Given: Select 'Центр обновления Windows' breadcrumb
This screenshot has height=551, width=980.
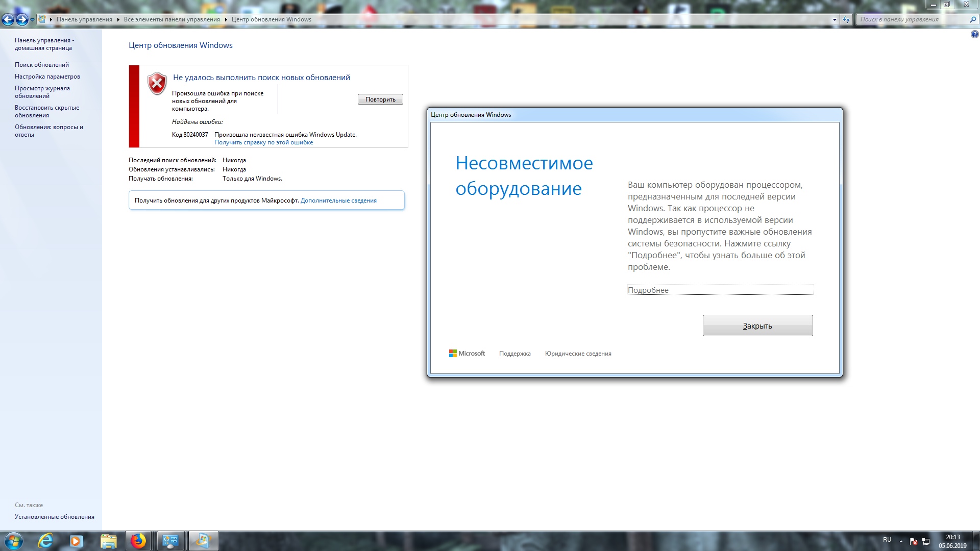Looking at the screenshot, I should pos(272,19).
